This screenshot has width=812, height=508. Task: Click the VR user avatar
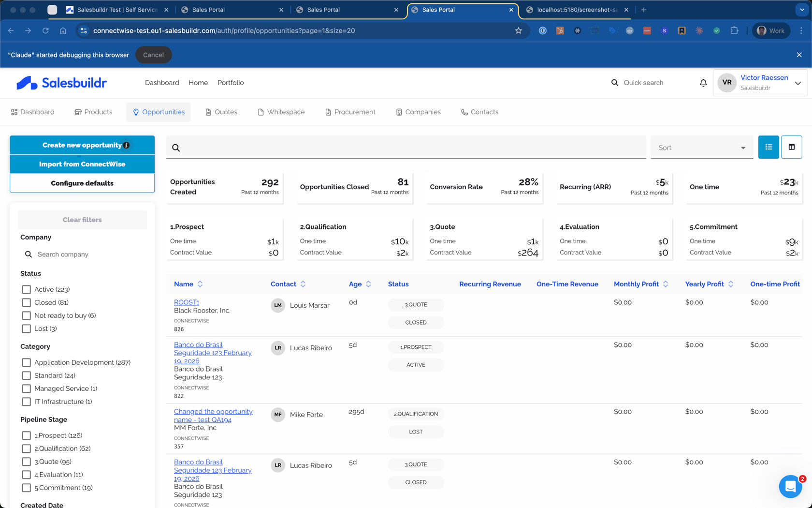[x=727, y=83]
